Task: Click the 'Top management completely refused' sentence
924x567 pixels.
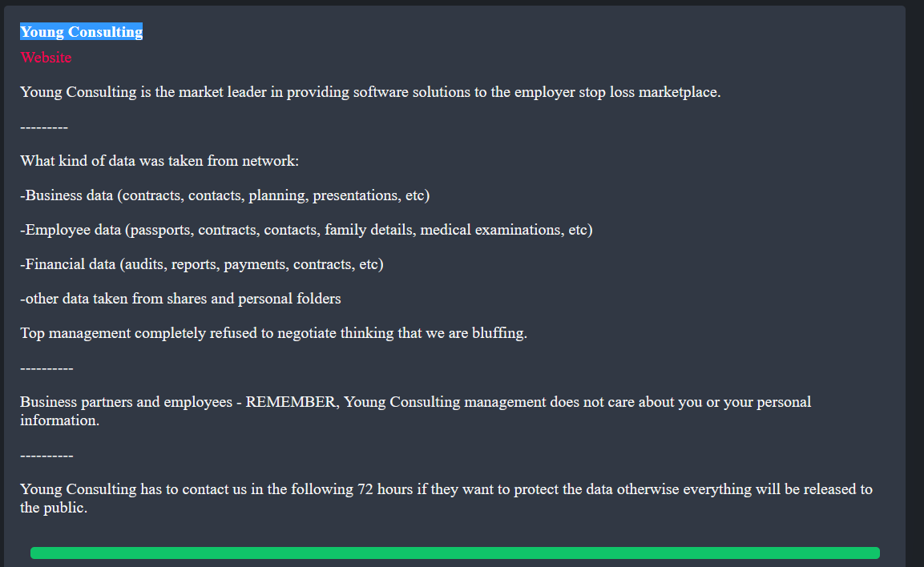Action: click(x=273, y=333)
